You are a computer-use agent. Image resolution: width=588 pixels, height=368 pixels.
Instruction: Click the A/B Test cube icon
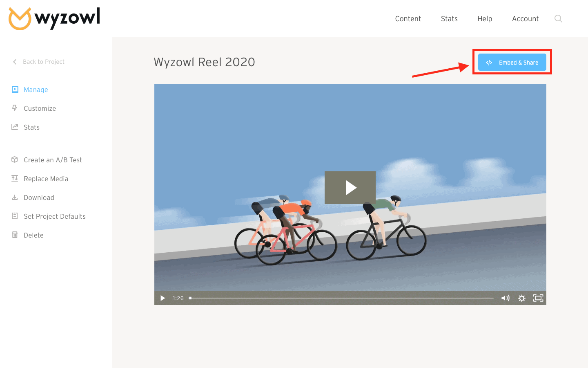point(15,159)
